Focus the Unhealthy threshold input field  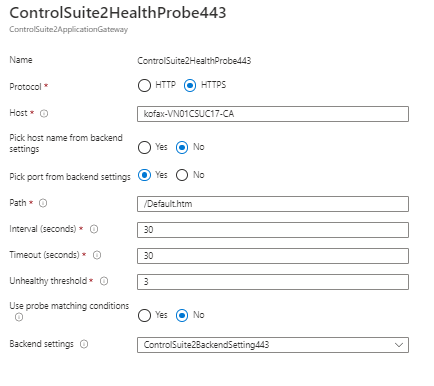coord(273,282)
